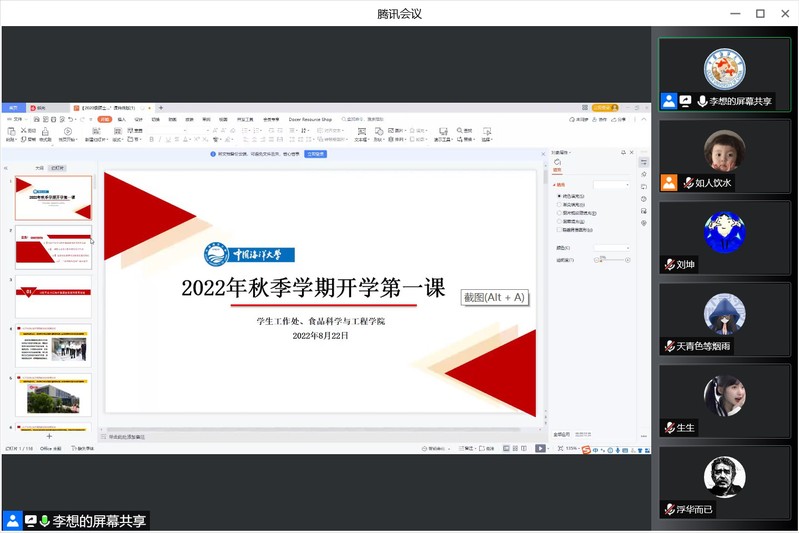Switch to the outline tab in the thumbnail pane
Screen dimensions: 799x533
tap(39, 168)
